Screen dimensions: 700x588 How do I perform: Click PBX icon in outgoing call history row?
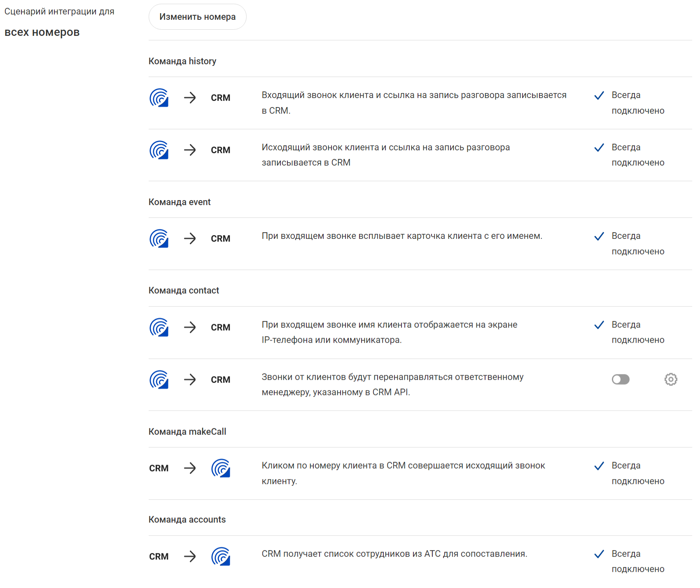[159, 150]
